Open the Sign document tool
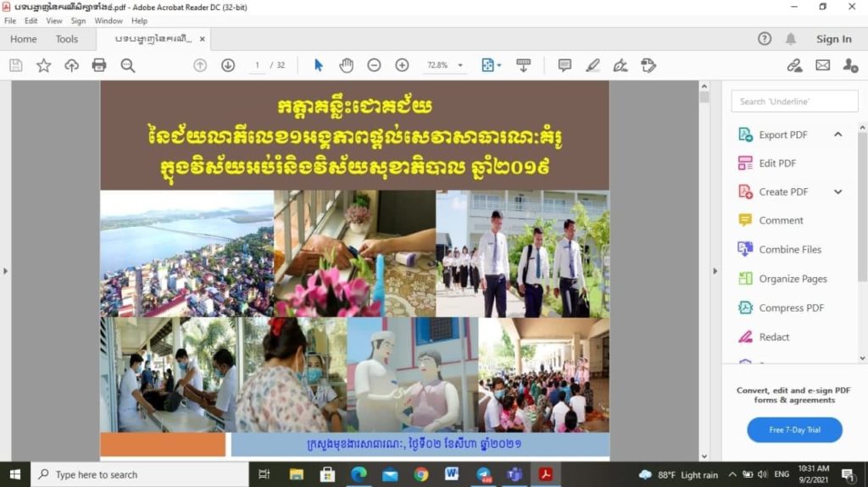The height and width of the screenshot is (487, 868). pos(620,65)
